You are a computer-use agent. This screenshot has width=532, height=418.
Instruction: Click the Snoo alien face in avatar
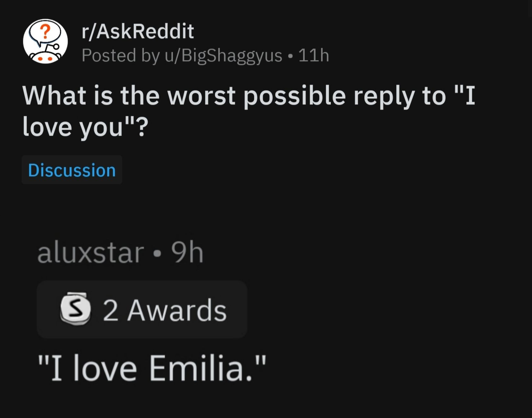[45, 56]
